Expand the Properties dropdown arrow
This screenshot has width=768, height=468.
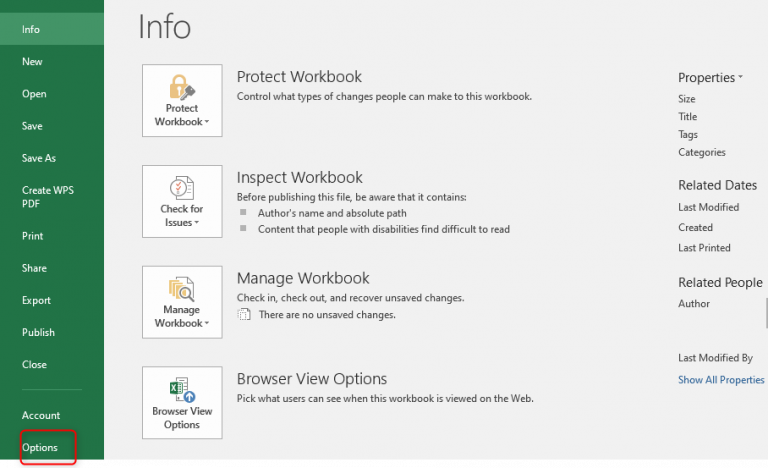[740, 77]
